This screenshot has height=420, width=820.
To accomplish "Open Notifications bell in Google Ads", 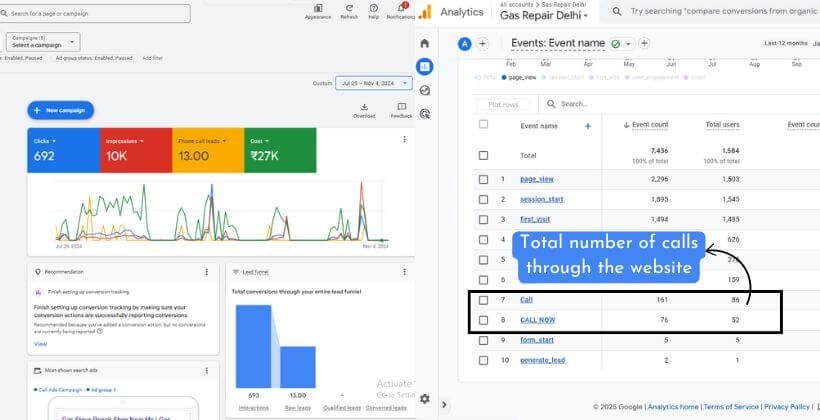I will tap(401, 12).
